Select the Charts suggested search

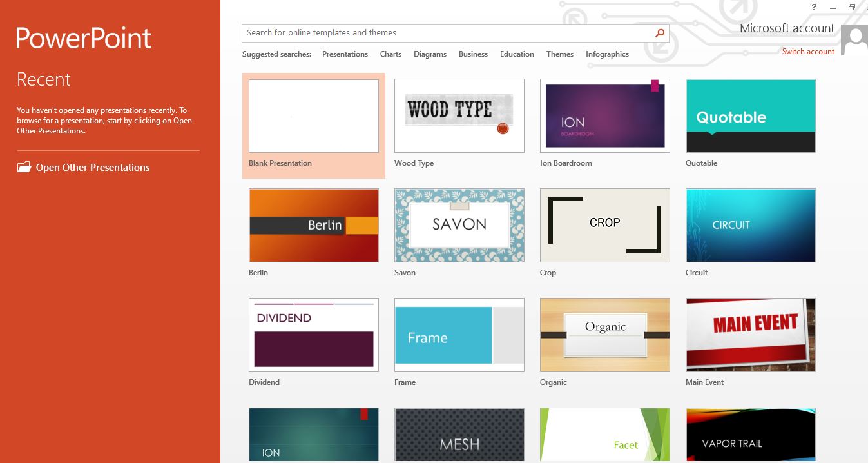pyautogui.click(x=391, y=54)
